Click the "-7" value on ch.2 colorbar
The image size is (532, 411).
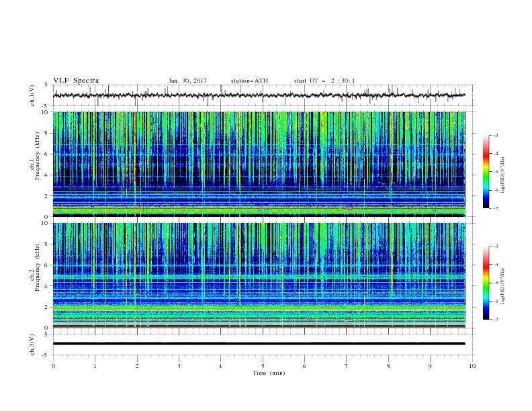[495, 320]
